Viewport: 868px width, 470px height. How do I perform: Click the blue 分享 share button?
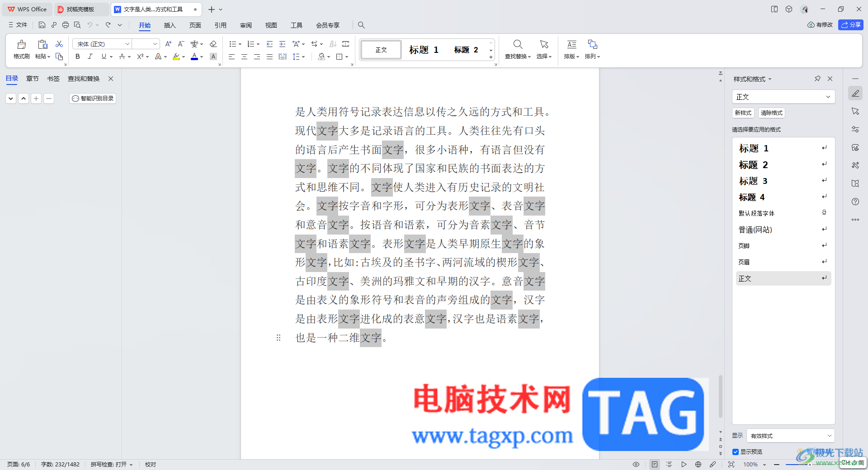851,25
